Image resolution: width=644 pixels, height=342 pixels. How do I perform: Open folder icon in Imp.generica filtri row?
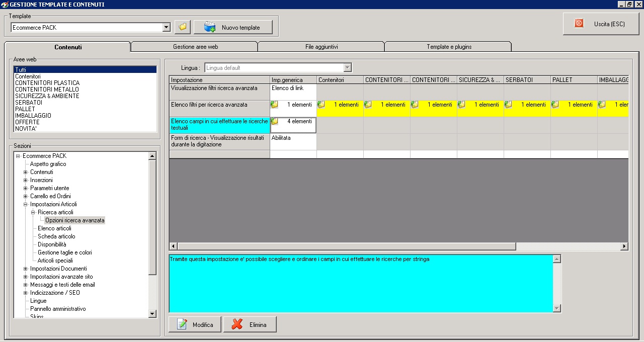pos(274,105)
